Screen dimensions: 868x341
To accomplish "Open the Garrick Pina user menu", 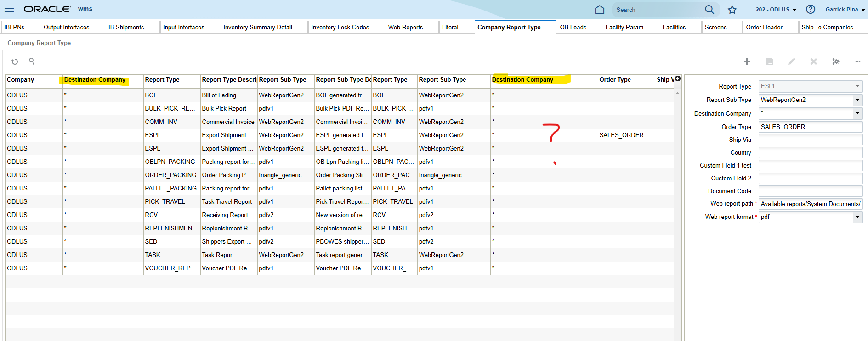I will click(845, 9).
